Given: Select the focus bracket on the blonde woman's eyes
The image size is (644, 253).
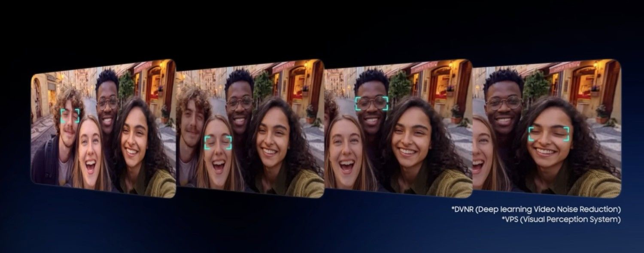Looking at the screenshot, I should (218, 143).
